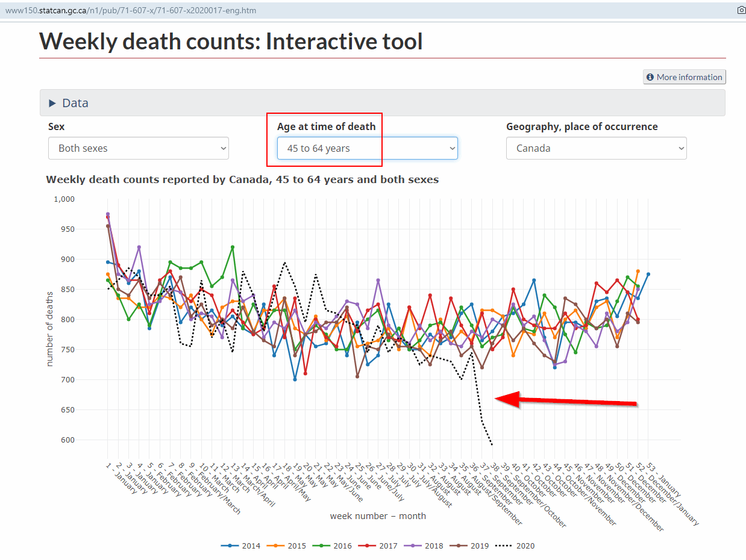
Task: Click the chart title 'Weekly death counts reported by Canada'
Action: 242,179
